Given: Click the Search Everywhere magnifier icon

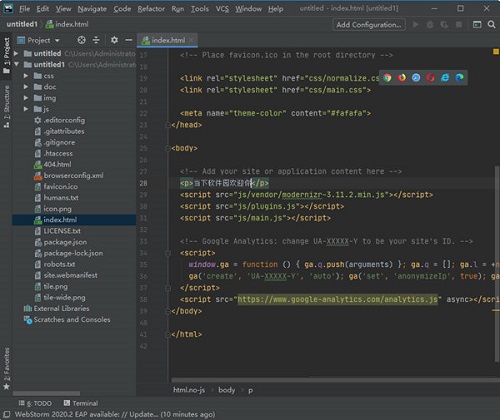Looking at the screenshot, I should [x=491, y=24].
